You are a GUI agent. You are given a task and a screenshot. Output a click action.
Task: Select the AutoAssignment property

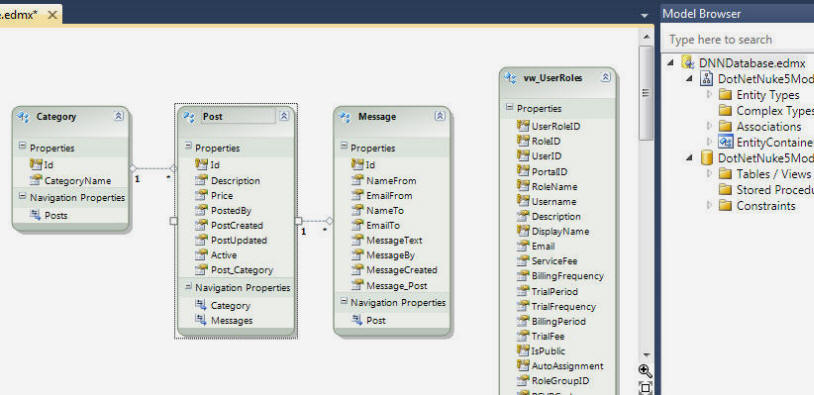(567, 366)
